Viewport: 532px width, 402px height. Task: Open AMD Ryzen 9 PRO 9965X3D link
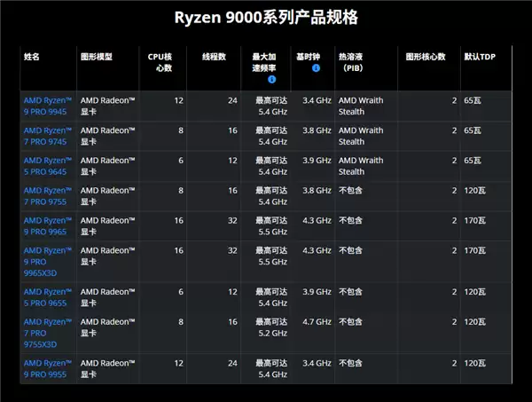[48, 262]
